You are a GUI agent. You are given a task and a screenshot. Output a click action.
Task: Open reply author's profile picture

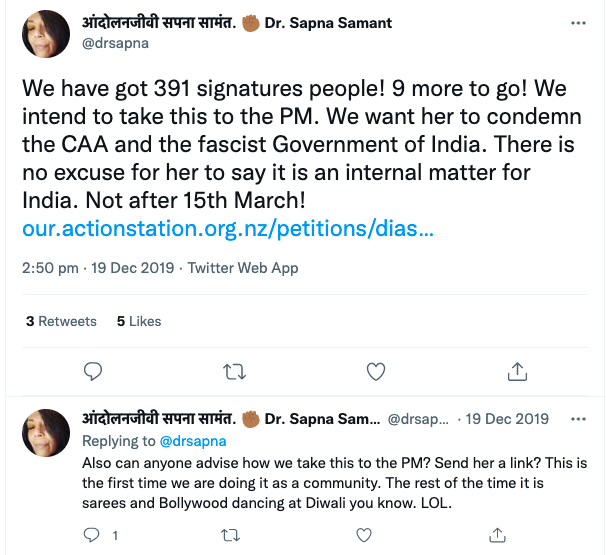coord(45,431)
